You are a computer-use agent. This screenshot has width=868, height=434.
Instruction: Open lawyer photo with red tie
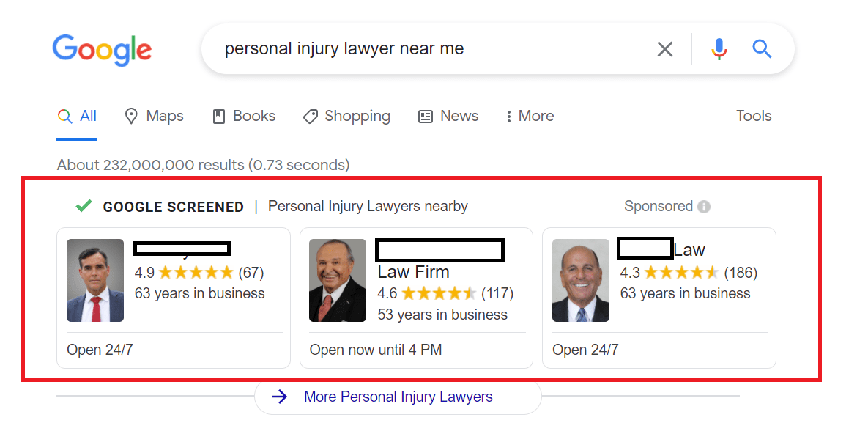pos(95,280)
